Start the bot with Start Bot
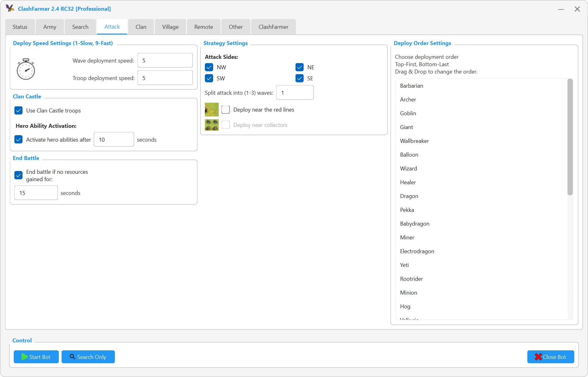Image resolution: width=588 pixels, height=377 pixels. 36,357
